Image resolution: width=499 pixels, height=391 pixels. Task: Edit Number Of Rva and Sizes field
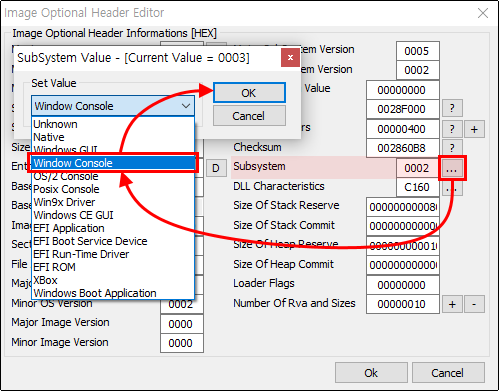pos(402,304)
